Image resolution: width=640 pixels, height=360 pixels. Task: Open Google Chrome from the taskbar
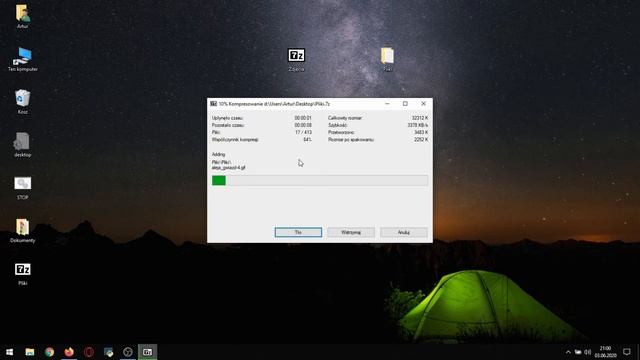point(49,352)
